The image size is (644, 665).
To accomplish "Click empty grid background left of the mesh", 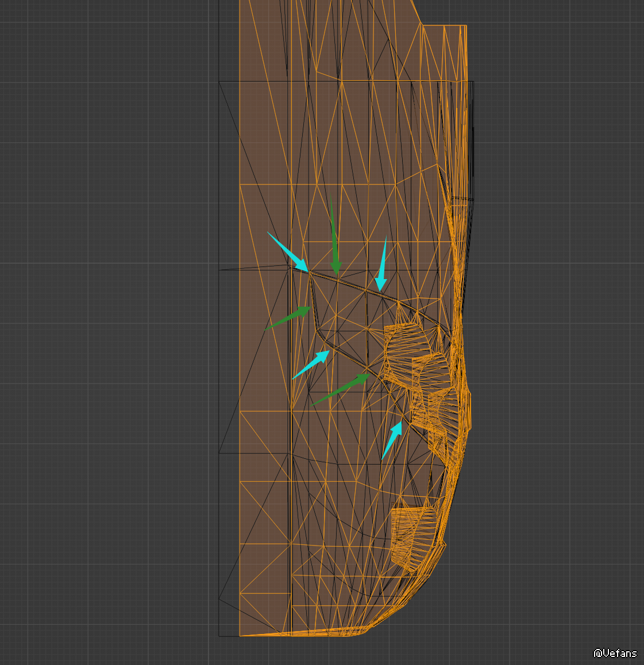I will [x=115, y=345].
